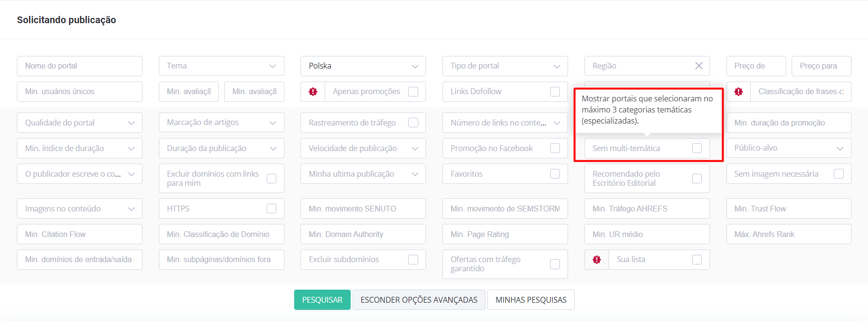Open MINHAS PESQUISAS

click(x=531, y=300)
